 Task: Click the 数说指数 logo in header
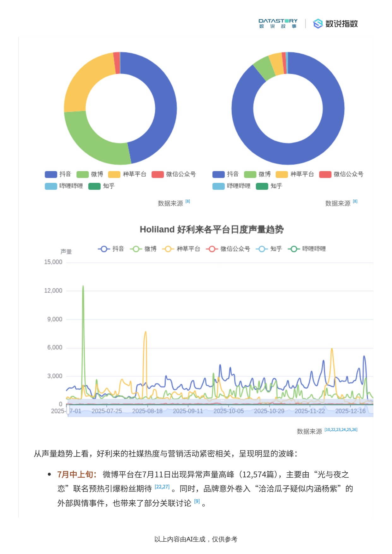coord(335,24)
